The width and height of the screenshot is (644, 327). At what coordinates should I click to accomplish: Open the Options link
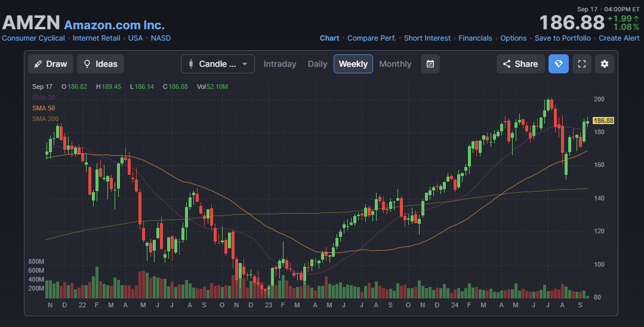click(x=513, y=38)
